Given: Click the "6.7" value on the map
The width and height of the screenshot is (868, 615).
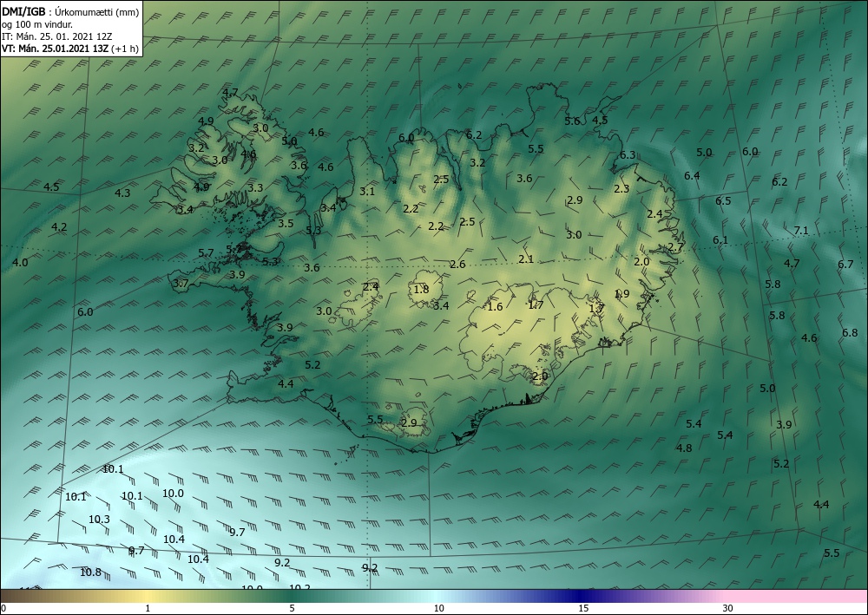Looking at the screenshot, I should coord(845,265).
